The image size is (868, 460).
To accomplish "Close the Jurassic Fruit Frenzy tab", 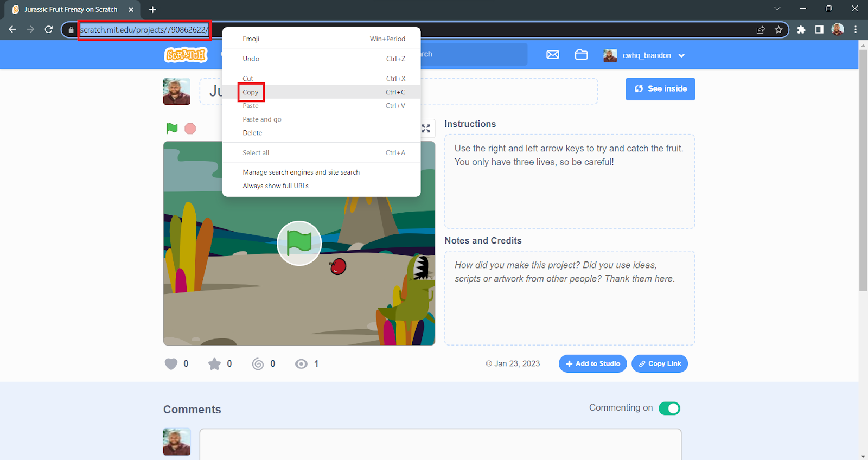I will pos(131,9).
